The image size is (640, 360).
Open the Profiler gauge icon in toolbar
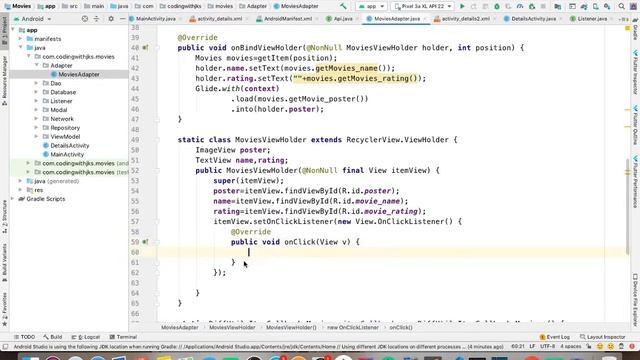[x=520, y=7]
